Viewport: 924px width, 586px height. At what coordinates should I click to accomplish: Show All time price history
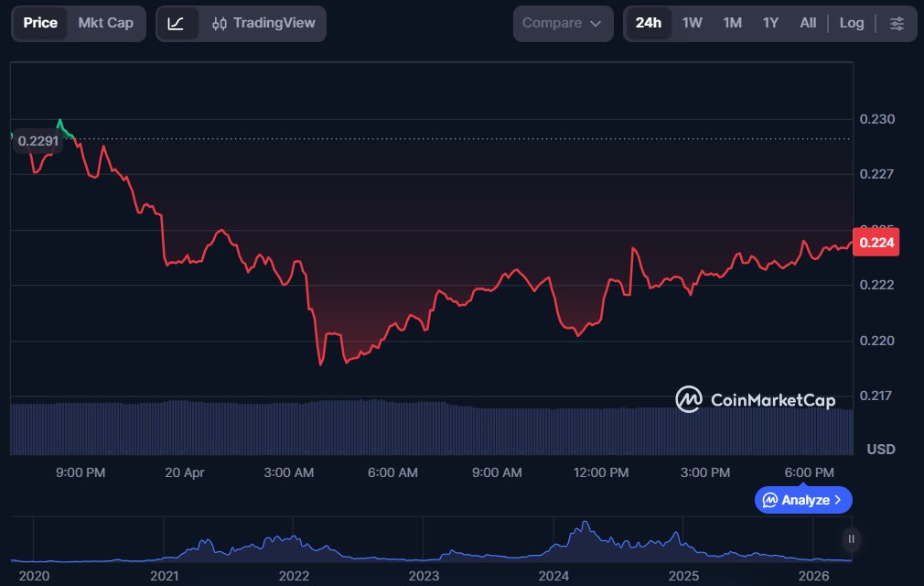pyautogui.click(x=808, y=23)
